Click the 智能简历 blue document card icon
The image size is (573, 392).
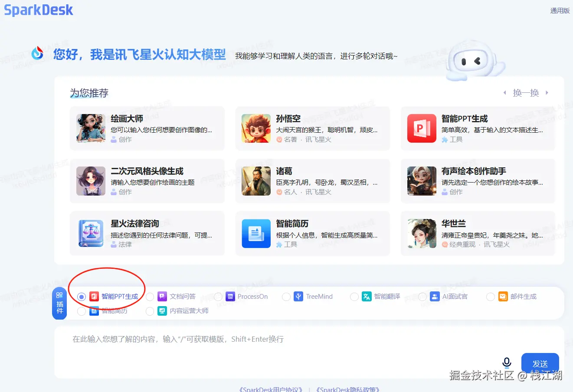click(256, 233)
